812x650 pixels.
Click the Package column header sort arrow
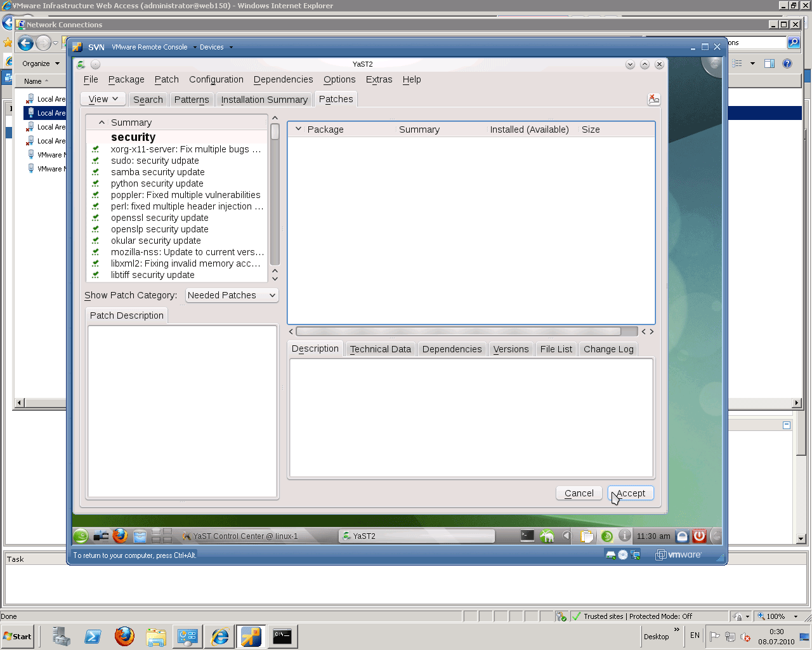[299, 129]
